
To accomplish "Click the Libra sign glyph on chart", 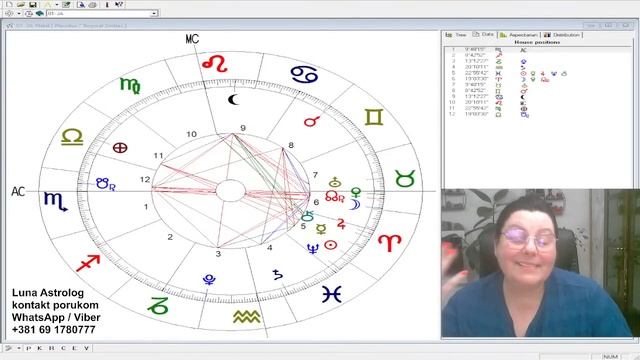I will [x=72, y=137].
